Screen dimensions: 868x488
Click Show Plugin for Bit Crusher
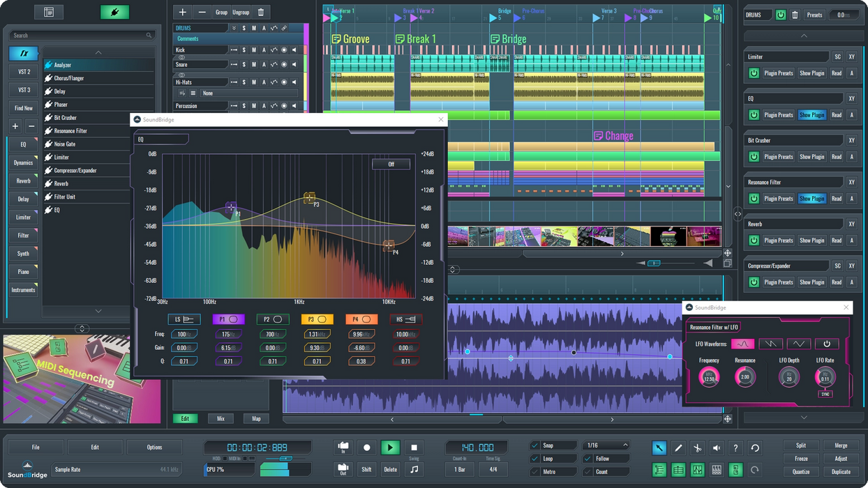tap(811, 157)
